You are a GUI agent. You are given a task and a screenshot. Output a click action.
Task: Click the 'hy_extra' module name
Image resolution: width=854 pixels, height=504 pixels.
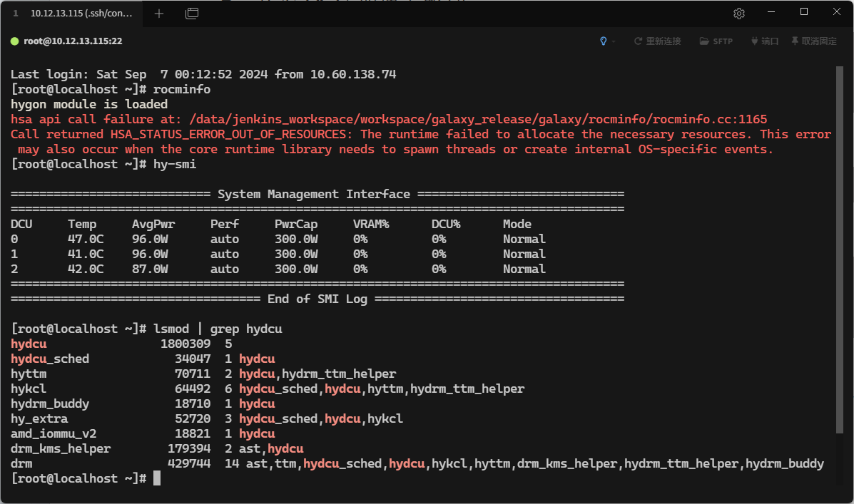point(40,418)
